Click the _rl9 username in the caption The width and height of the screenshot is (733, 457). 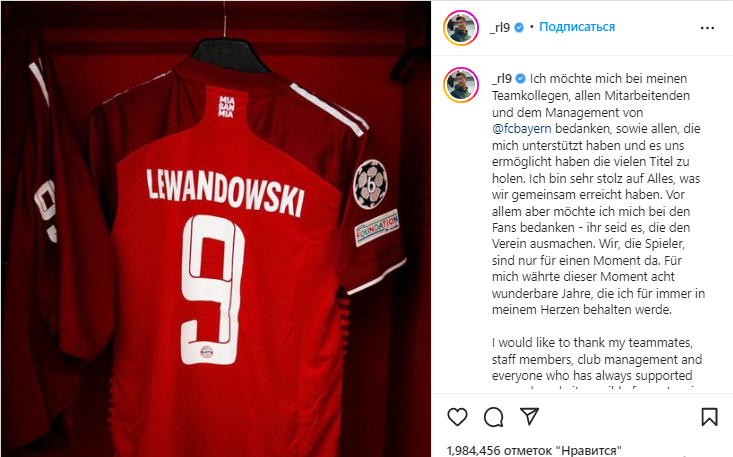pyautogui.click(x=502, y=79)
